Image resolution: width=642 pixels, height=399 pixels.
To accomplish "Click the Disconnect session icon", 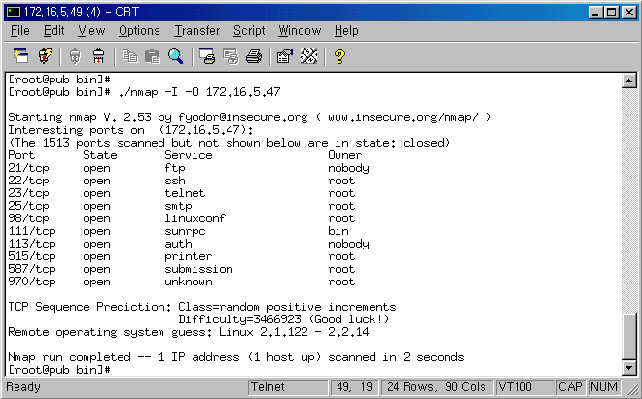I will [98, 56].
